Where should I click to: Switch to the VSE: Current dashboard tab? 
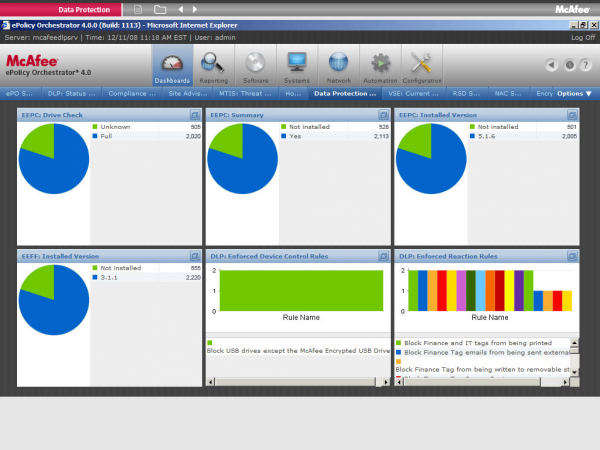(x=413, y=93)
